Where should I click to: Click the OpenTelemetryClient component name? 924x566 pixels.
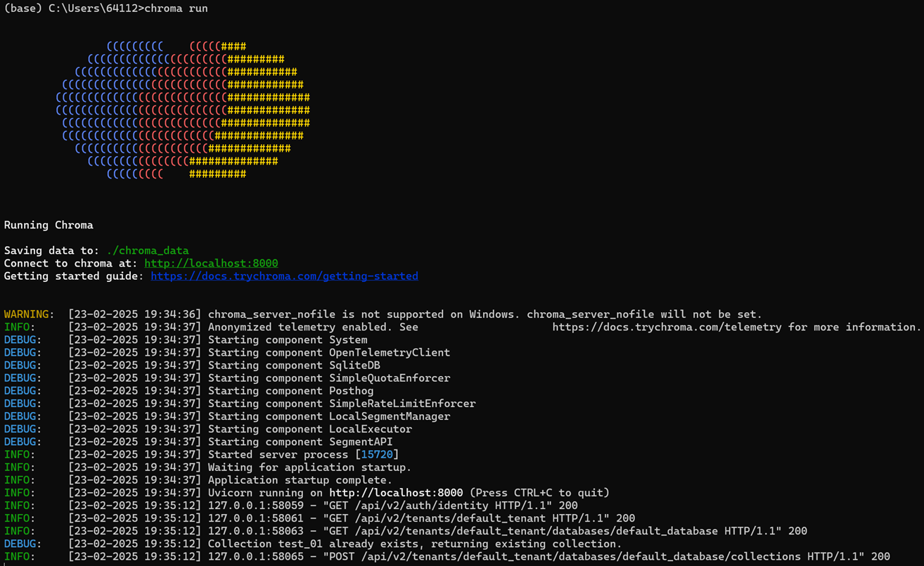pyautogui.click(x=390, y=352)
